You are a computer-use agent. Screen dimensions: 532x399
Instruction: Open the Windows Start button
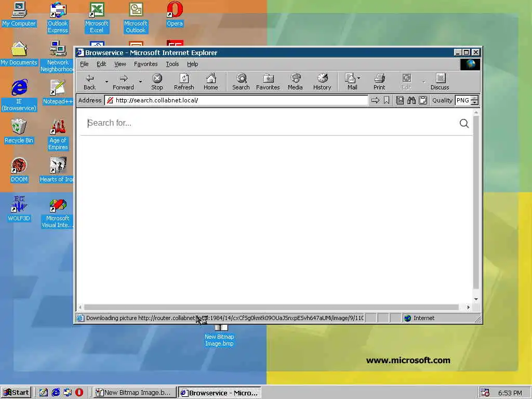tap(16, 393)
